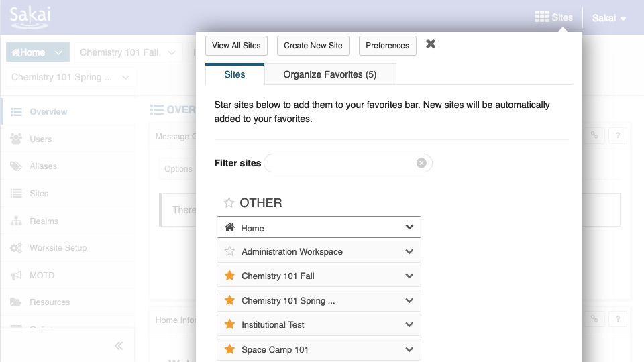Expand the Home site row chevron
Screen dimensions: 644x362
[x=409, y=227]
